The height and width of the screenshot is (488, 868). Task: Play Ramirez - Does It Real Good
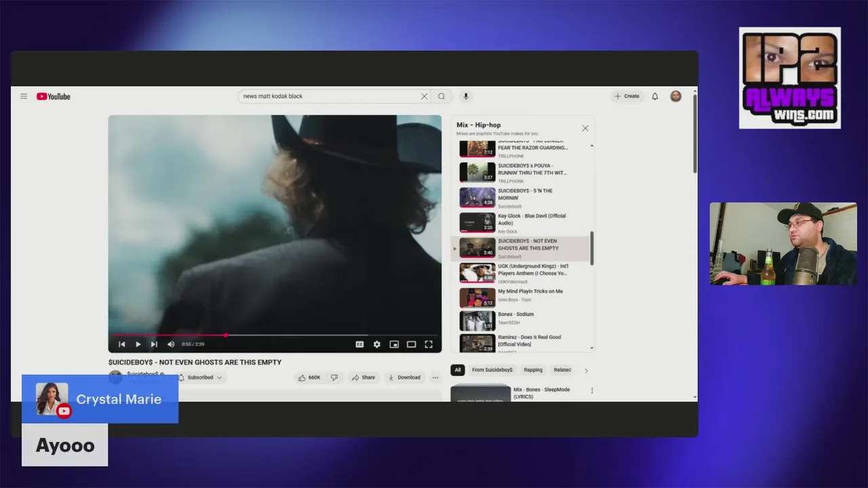[522, 343]
